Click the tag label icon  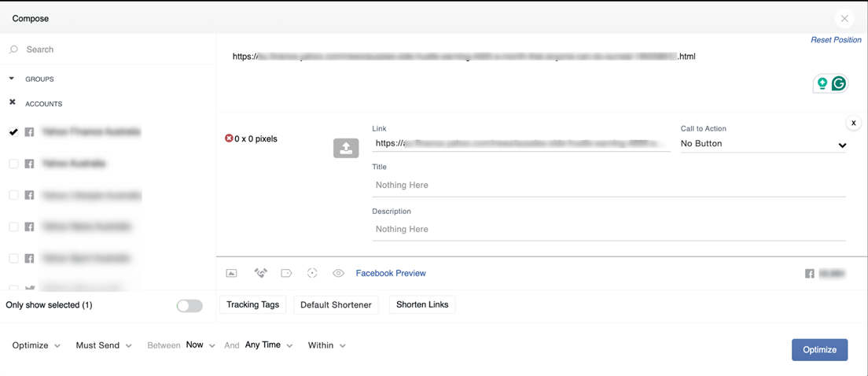click(286, 273)
